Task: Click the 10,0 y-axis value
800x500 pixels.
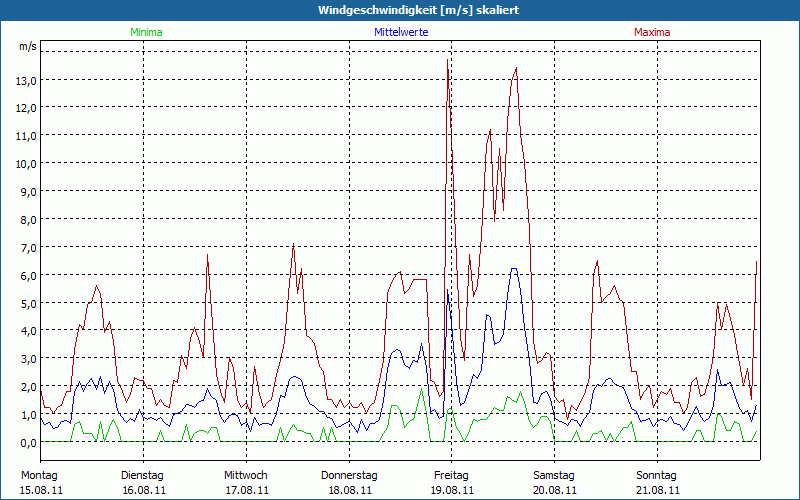Action: tap(28, 164)
